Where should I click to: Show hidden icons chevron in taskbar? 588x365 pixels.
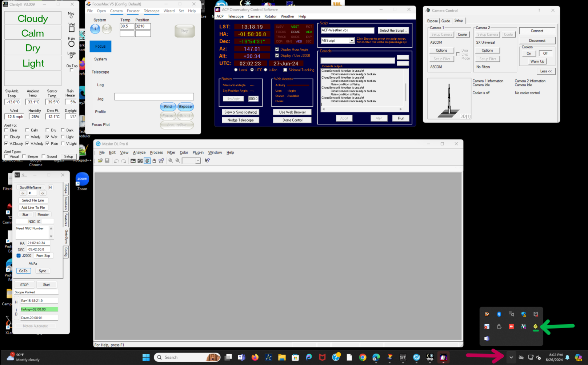coord(511,357)
